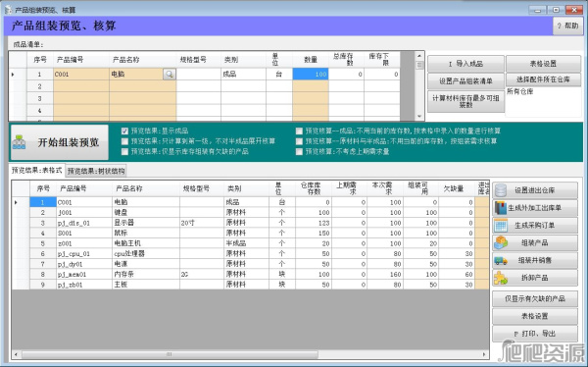588x367 pixels.
Task: Click 仓库库存数 column header in results
Action: click(x=314, y=188)
